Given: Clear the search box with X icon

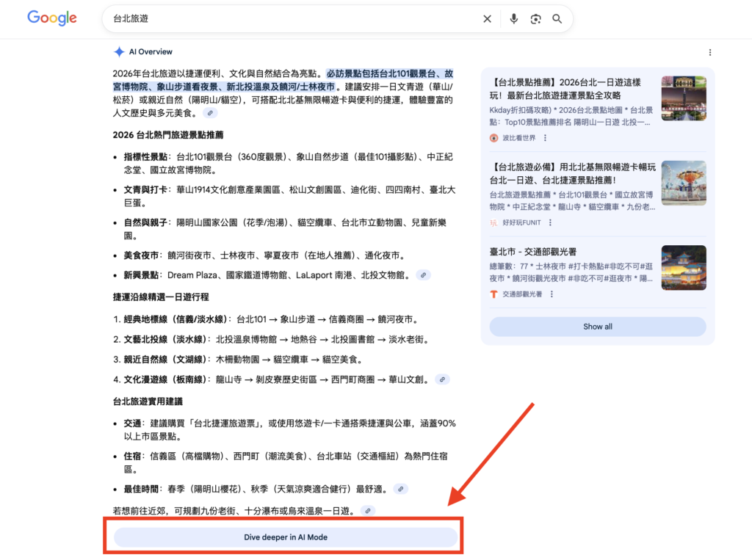Looking at the screenshot, I should [x=487, y=19].
